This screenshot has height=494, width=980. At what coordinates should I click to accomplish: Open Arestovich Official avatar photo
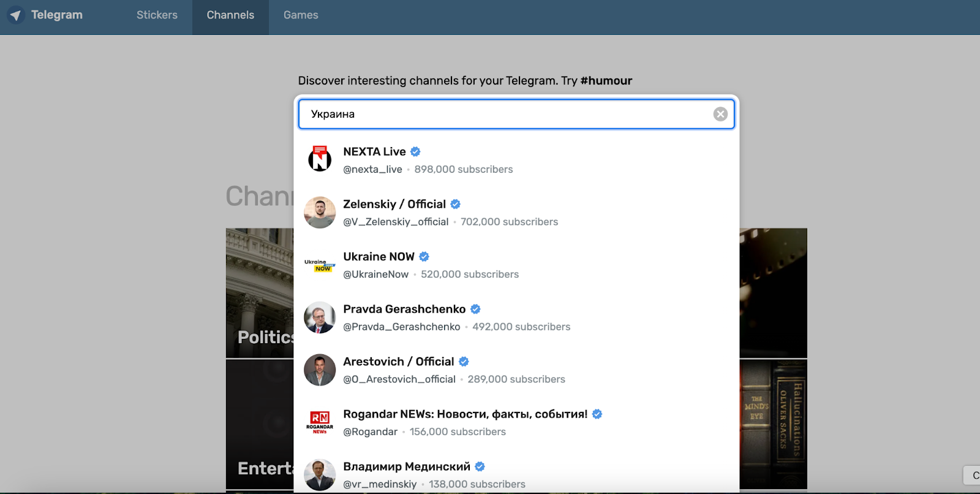point(320,370)
